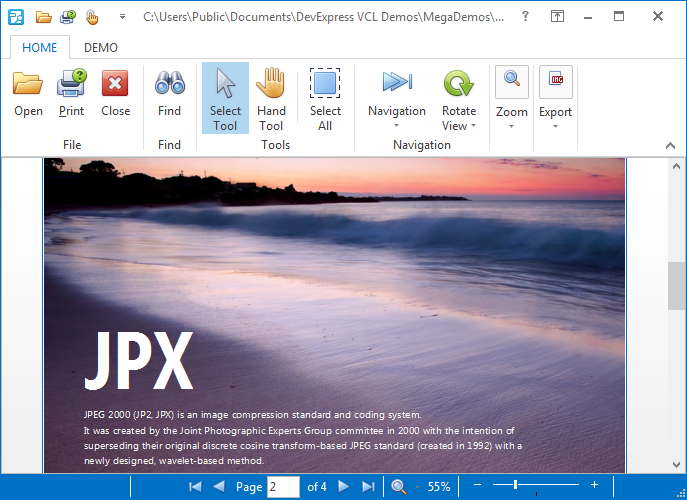Toggle hand tool in quick access toolbar

click(x=92, y=17)
